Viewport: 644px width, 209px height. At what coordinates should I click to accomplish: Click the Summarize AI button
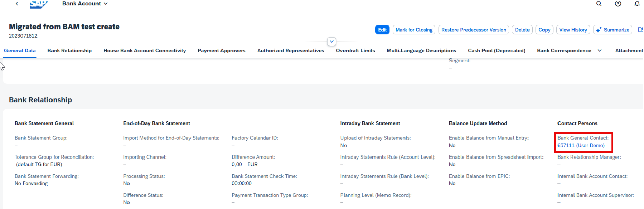click(x=612, y=30)
